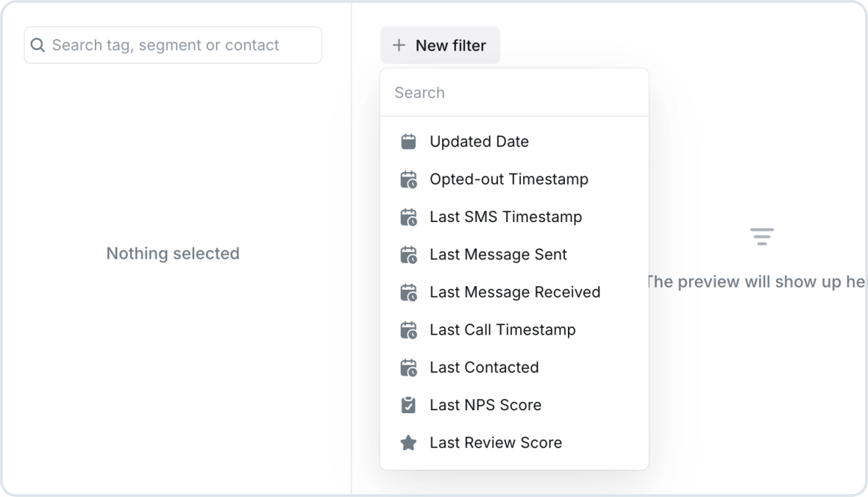Focus the filter Search field in the dropdown
Viewport: 868px width, 497px height.
point(514,93)
